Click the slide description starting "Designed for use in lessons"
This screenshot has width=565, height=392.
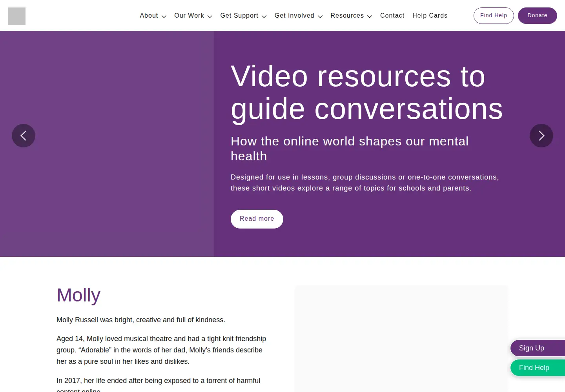[x=365, y=183]
